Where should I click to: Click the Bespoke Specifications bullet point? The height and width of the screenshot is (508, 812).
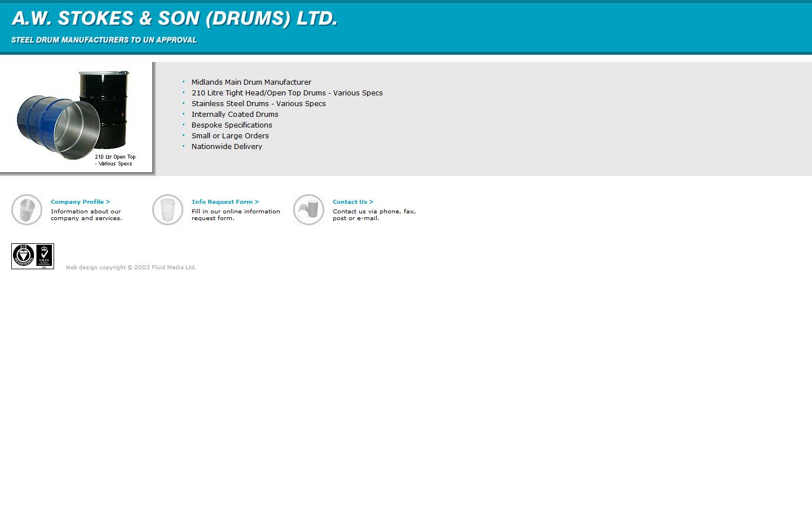coord(232,125)
